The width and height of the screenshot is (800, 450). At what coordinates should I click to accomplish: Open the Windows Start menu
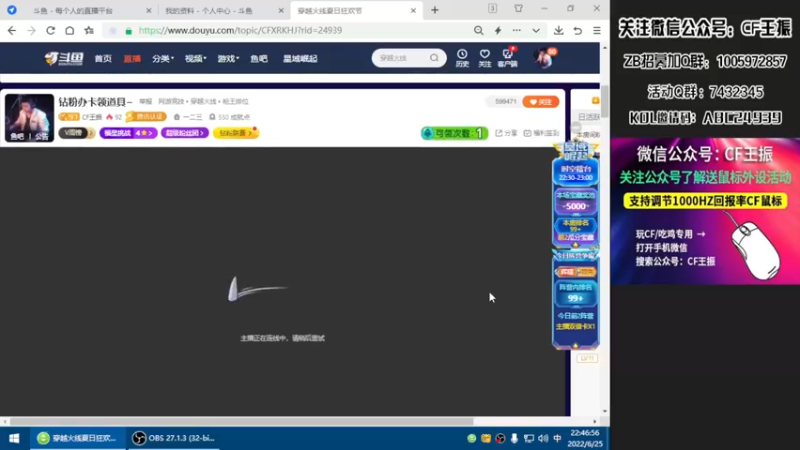coord(14,438)
